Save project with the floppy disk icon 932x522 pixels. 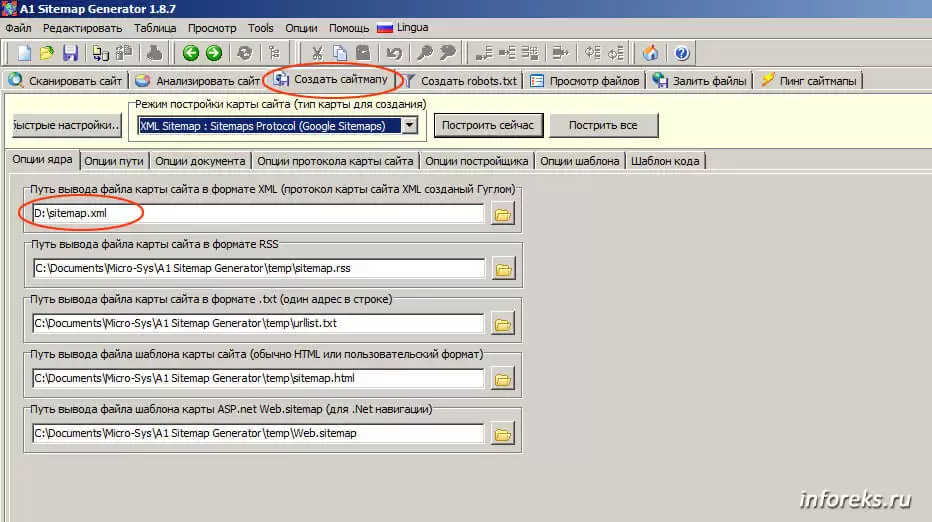pyautogui.click(x=70, y=53)
